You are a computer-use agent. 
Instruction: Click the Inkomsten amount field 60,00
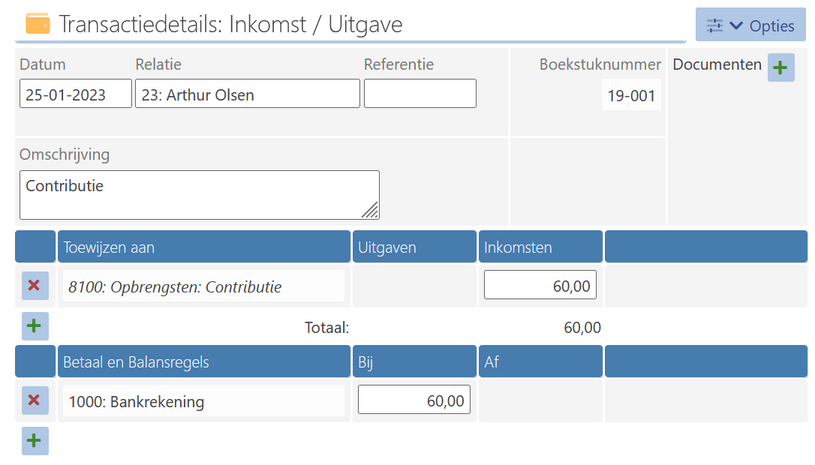click(540, 286)
